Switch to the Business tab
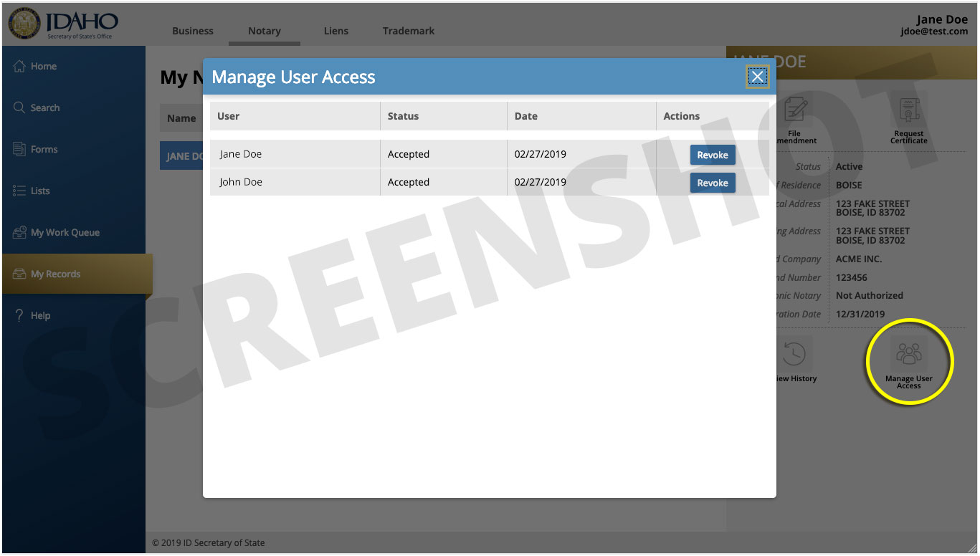This screenshot has width=980, height=556. (193, 31)
